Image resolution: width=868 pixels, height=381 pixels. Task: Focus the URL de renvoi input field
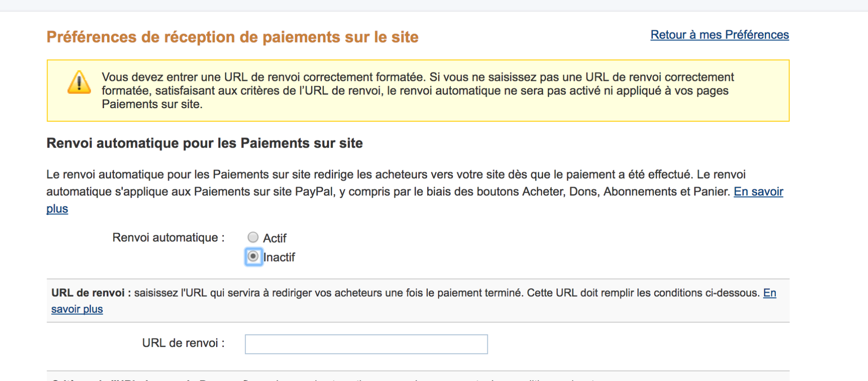click(x=366, y=344)
